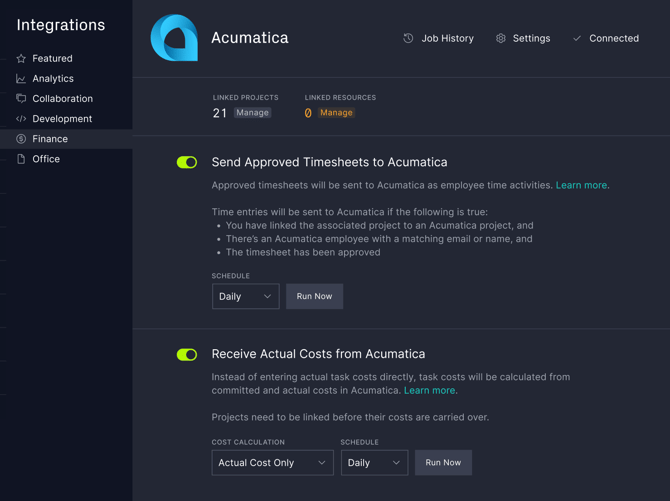Click the Job History clock icon
The height and width of the screenshot is (501, 670).
point(408,38)
